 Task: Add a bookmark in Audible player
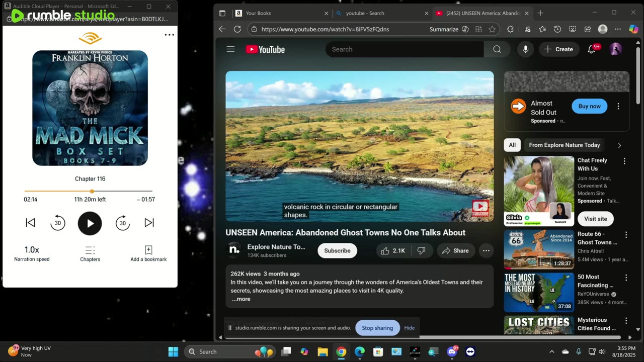pyautogui.click(x=148, y=254)
